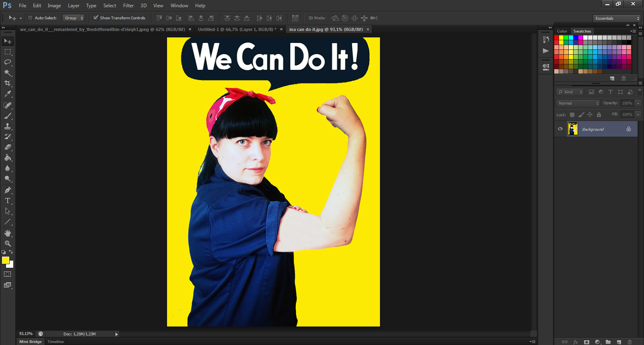The width and height of the screenshot is (644, 345).
Task: Switch to the Untitled-1 document tab
Action: (237, 29)
